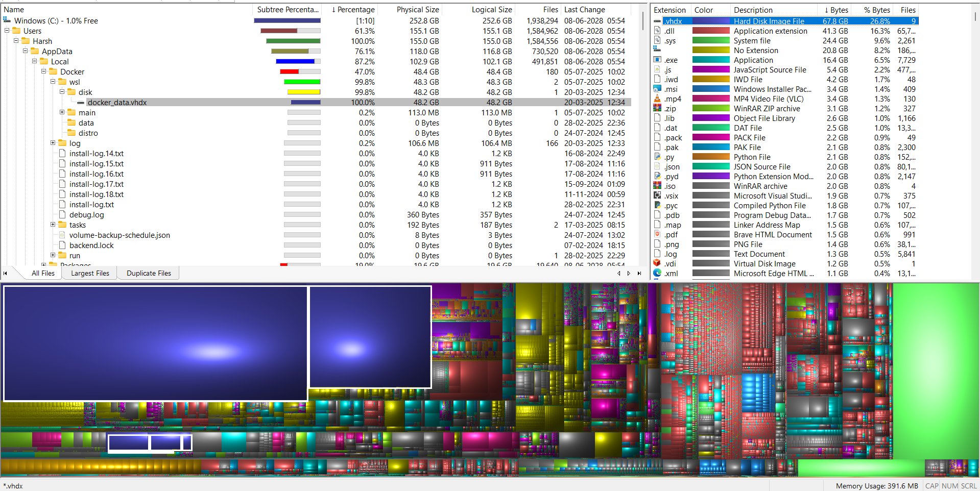Switch to the Largest Files tab
980x491 pixels.
90,274
